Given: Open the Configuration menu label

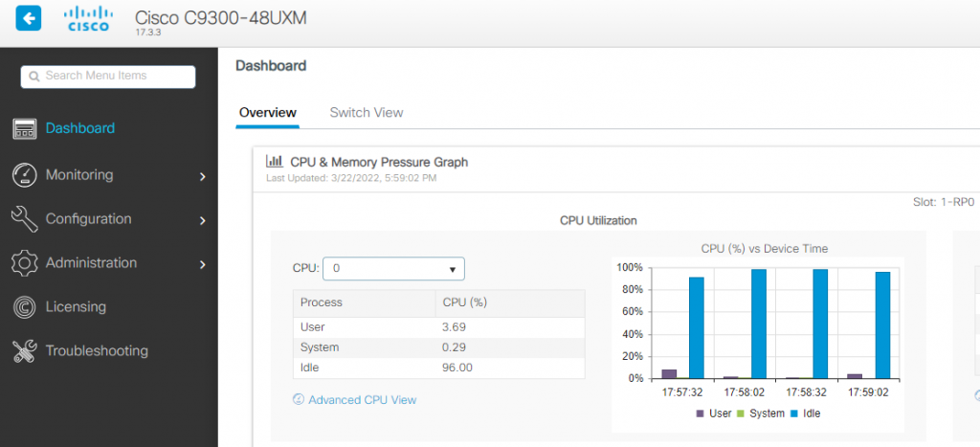Looking at the screenshot, I should (88, 219).
